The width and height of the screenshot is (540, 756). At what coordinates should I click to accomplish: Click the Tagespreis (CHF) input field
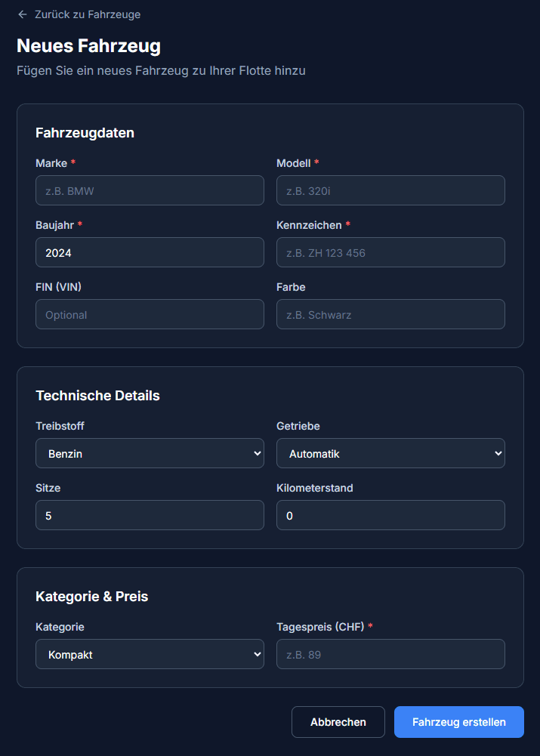point(390,654)
